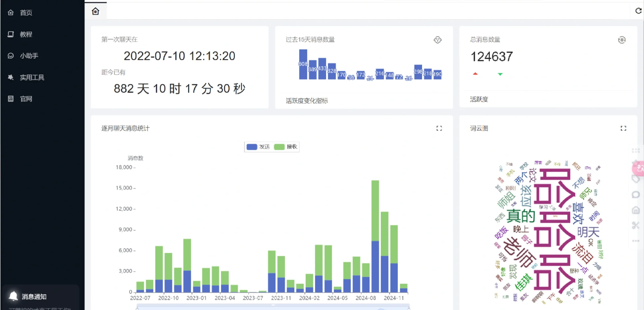This screenshot has height=310, width=644.
Task: Expand 词云图 panel to fullscreen
Action: pos(623,128)
